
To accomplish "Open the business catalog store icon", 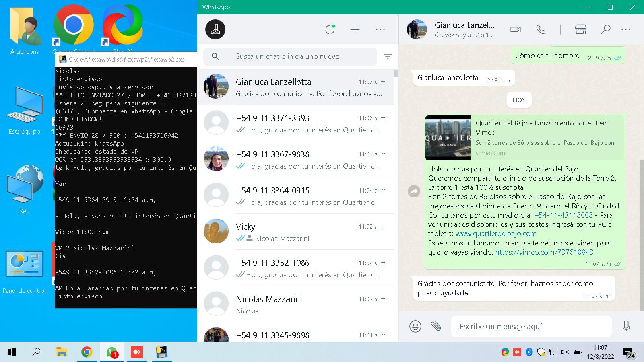I will [x=580, y=29].
